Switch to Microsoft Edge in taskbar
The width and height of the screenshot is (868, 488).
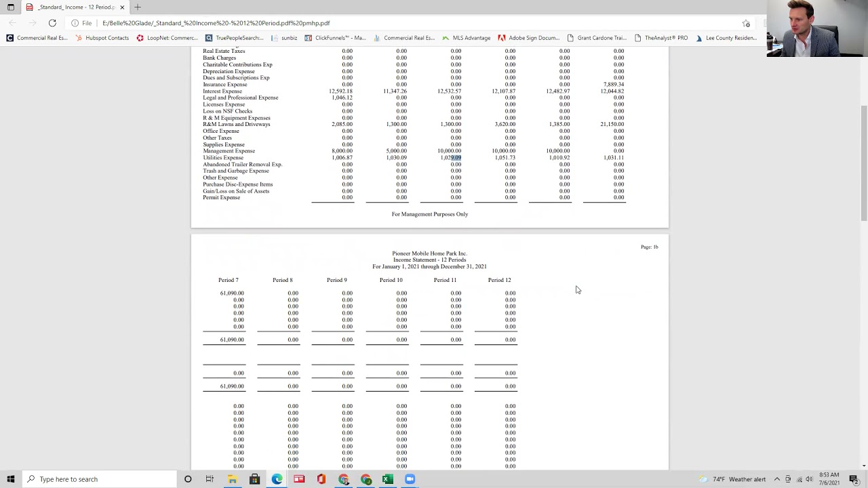pyautogui.click(x=277, y=479)
